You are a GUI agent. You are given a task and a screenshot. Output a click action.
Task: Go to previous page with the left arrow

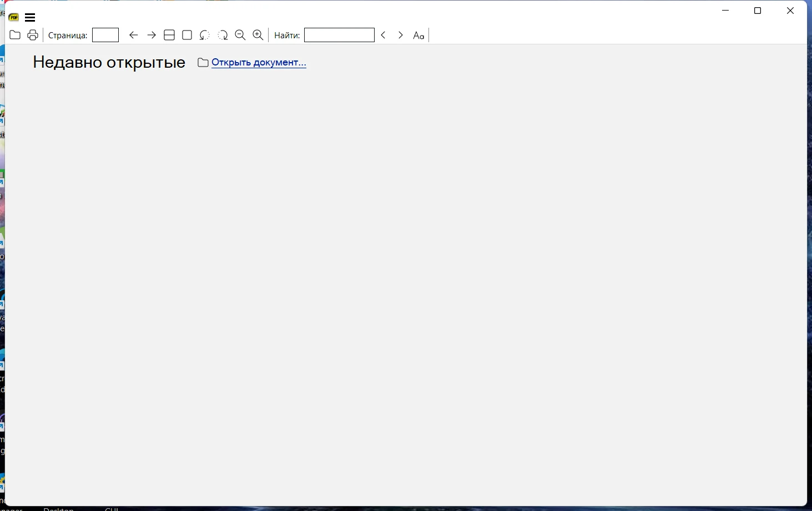[133, 35]
